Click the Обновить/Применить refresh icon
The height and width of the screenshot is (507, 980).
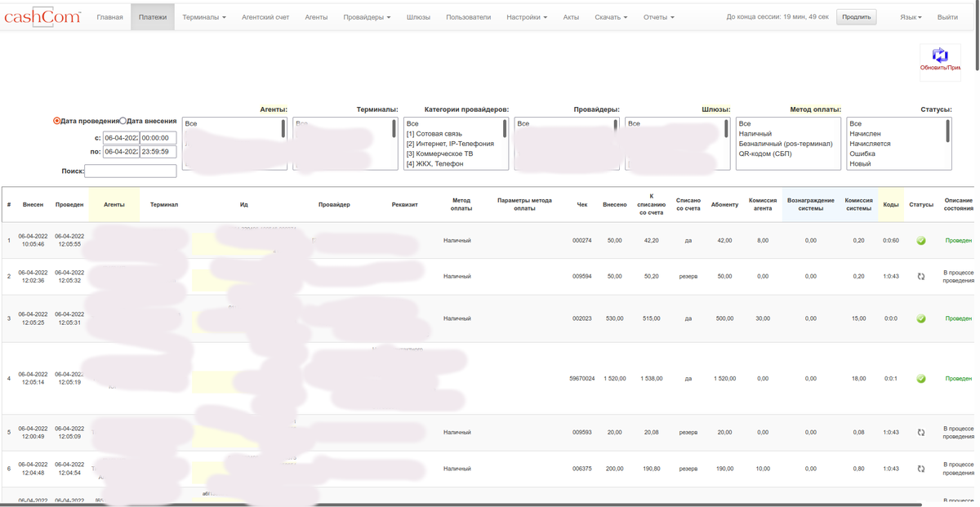point(940,56)
